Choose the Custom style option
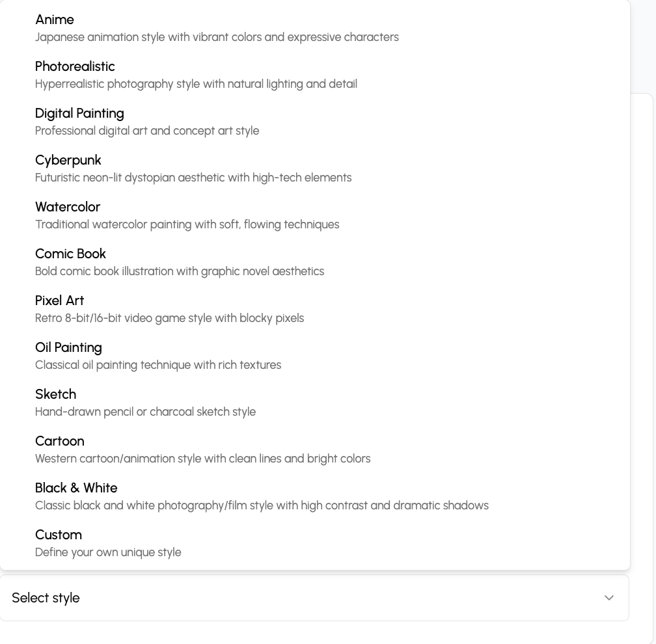 click(314, 543)
